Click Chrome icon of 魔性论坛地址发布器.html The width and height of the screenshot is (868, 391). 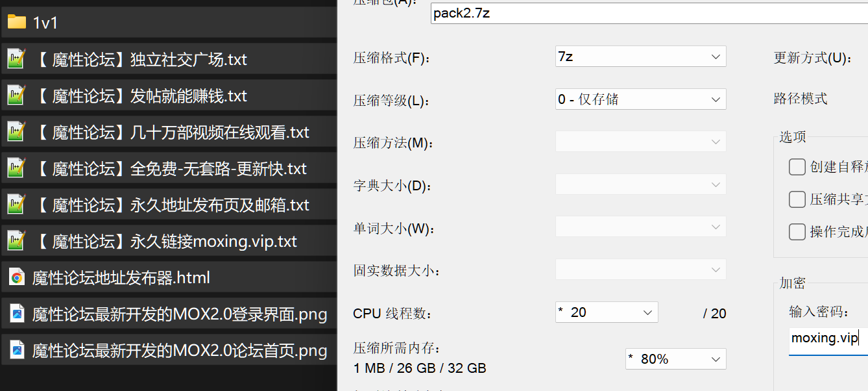pos(17,278)
